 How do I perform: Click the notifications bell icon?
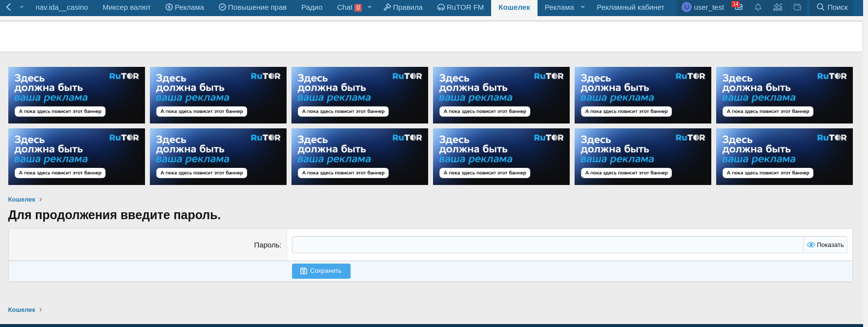(758, 7)
